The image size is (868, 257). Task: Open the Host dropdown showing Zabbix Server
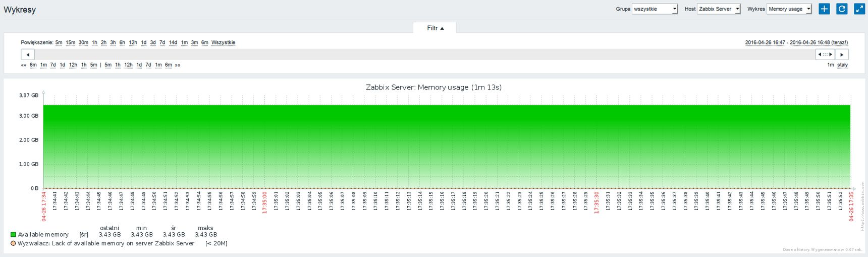pos(719,9)
